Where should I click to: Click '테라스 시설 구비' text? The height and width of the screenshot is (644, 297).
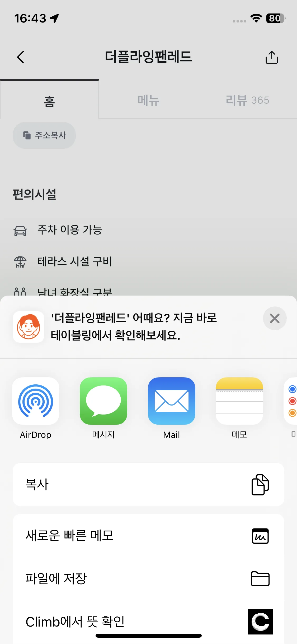click(75, 261)
